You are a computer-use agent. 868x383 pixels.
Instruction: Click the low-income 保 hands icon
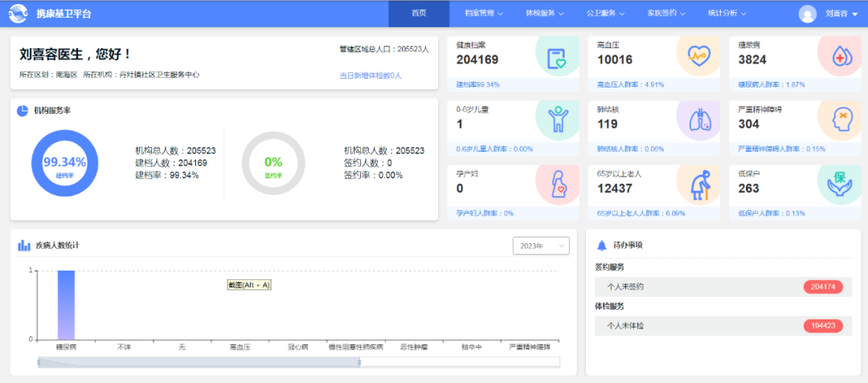tap(838, 183)
